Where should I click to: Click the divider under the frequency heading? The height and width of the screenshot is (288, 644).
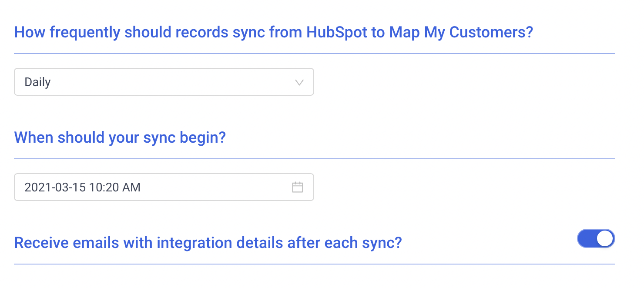(x=315, y=54)
